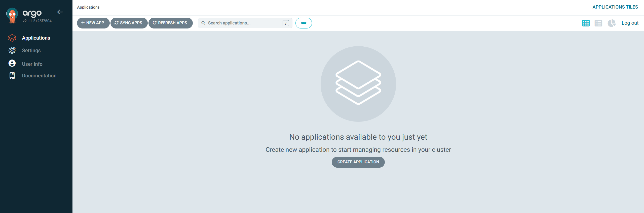Switch to the summary pie chart view
644x213 pixels.
[x=611, y=23]
